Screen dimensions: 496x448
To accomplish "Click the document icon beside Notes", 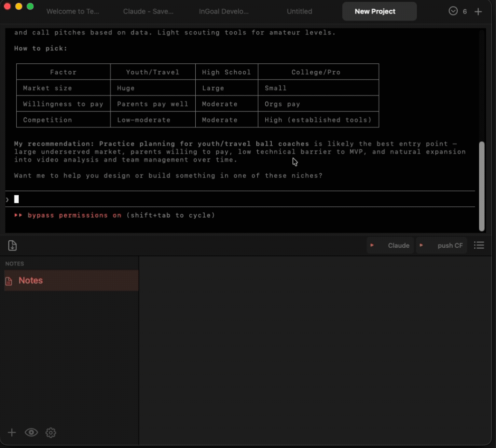I will [8, 281].
